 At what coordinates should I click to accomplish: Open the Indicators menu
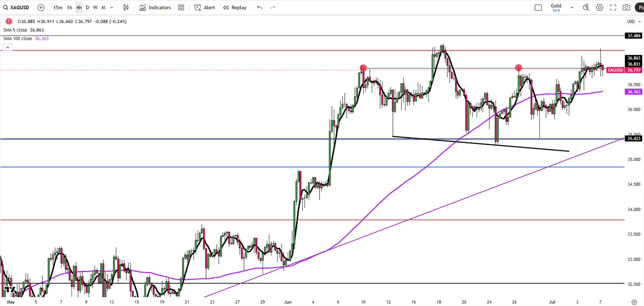click(x=155, y=8)
